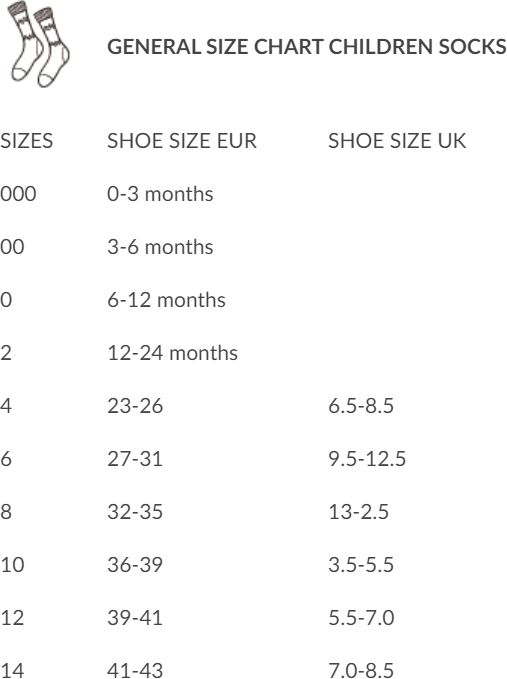The image size is (507, 679).
Task: Click EUR shoe size 27-31
Action: (135, 459)
